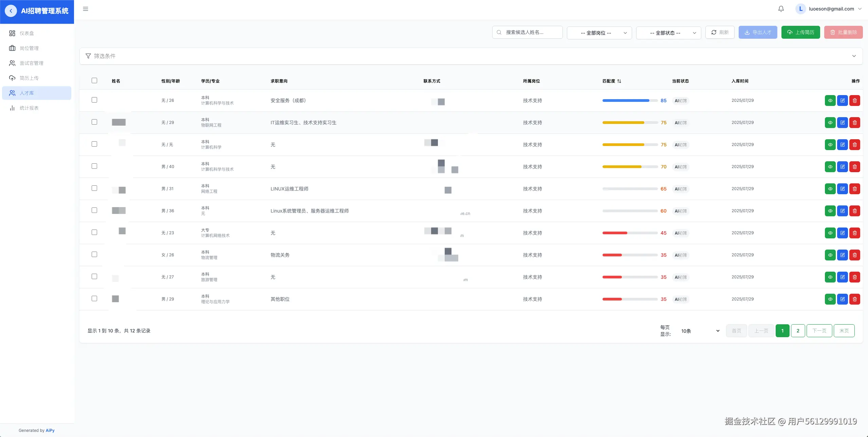View the candidate with match score 85
This screenshot has width=868, height=437.
click(830, 101)
